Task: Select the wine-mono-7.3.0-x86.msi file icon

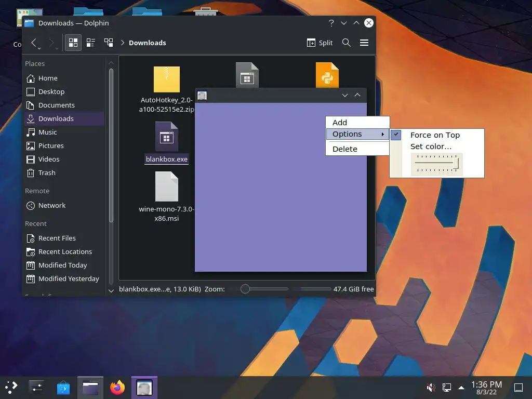Action: point(167,187)
